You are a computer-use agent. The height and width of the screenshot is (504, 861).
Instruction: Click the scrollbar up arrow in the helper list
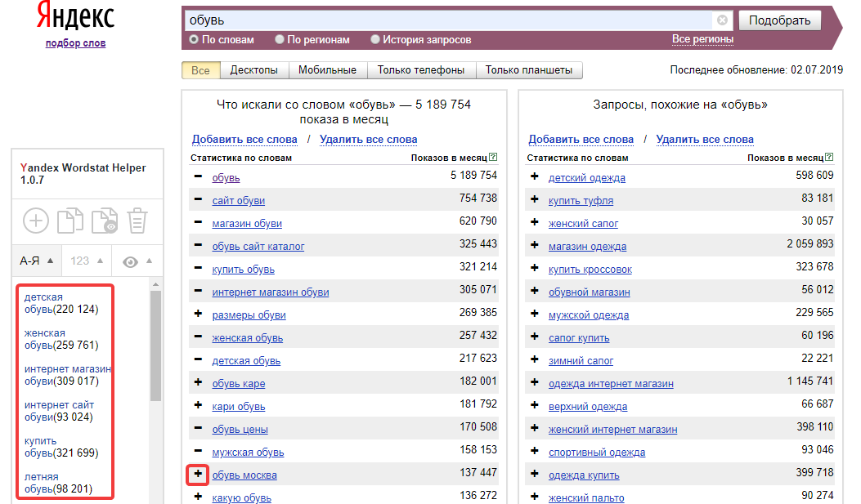point(155,284)
